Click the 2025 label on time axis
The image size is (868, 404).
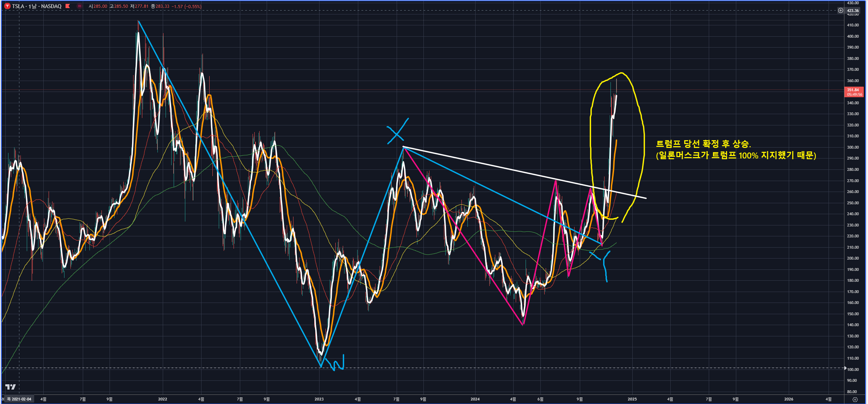click(x=632, y=399)
